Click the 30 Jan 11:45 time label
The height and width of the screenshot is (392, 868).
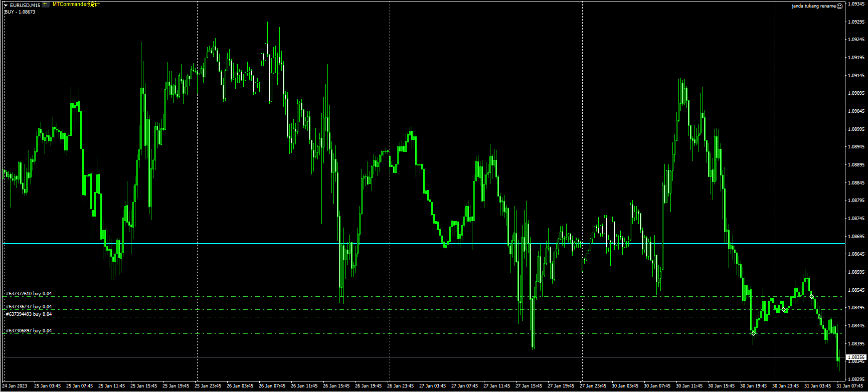pyautogui.click(x=690, y=386)
